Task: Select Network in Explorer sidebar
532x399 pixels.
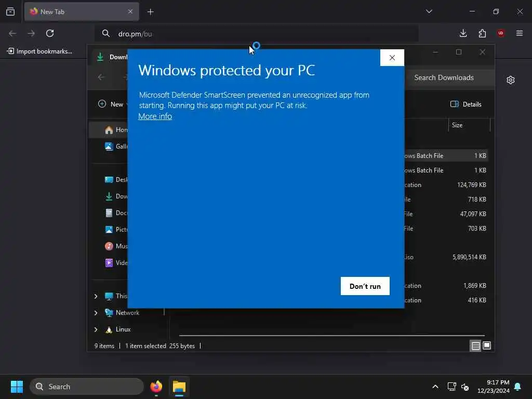Action: tap(127, 313)
